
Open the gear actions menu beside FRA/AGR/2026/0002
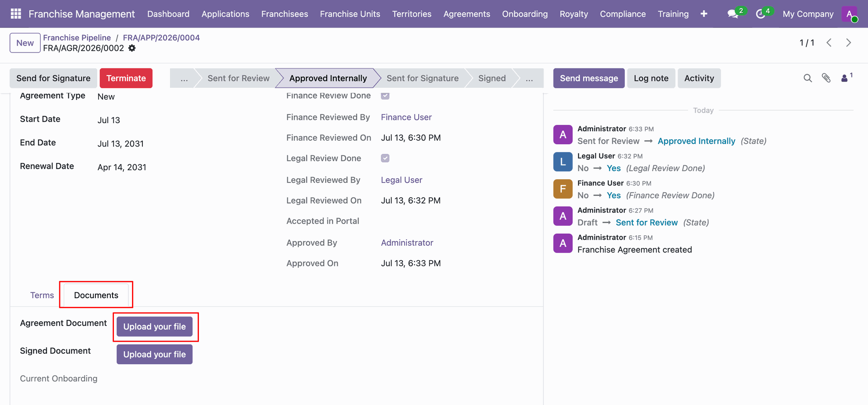[x=132, y=48]
